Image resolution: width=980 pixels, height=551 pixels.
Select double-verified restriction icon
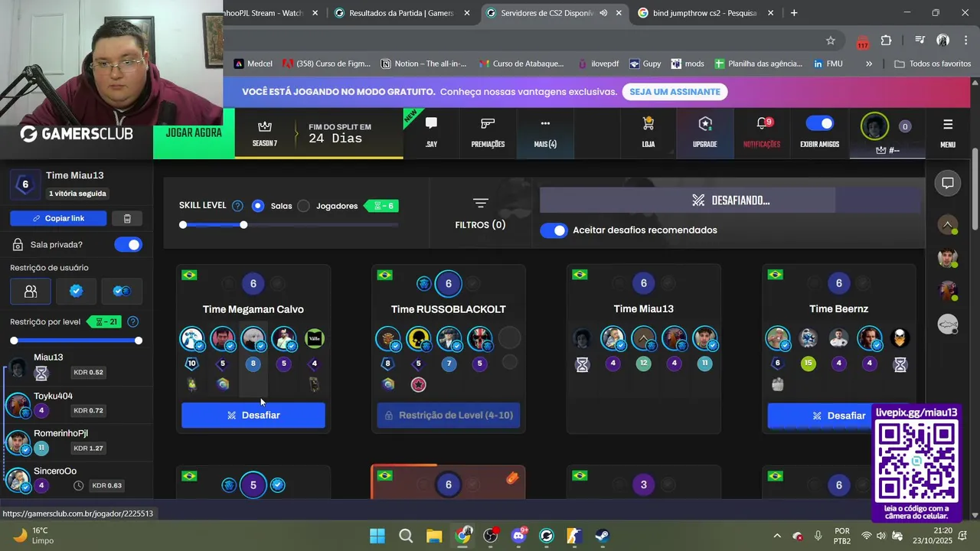[122, 292]
